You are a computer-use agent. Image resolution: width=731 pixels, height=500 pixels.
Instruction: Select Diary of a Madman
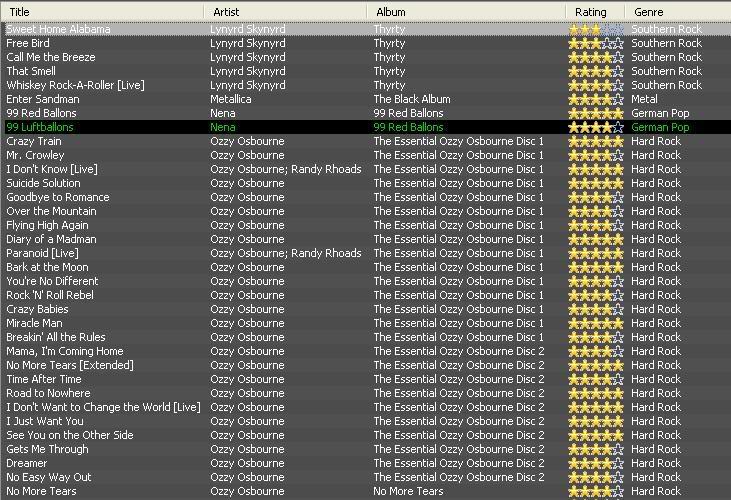click(51, 239)
